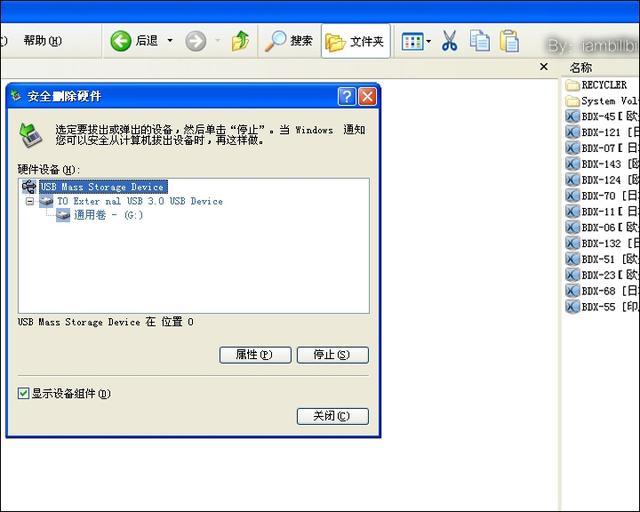Open the Back history dropdown arrow
The height and width of the screenshot is (512, 640).
[170, 40]
